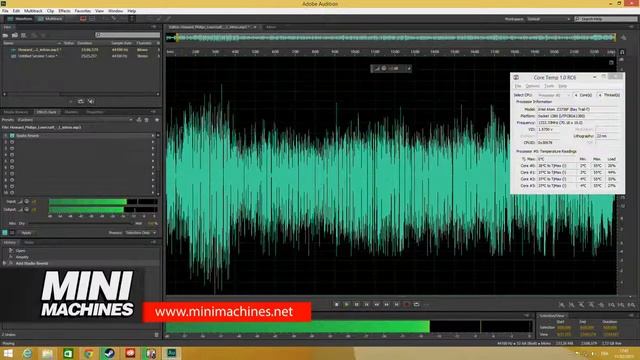Adjust Output gain knob in Effects Rack
640x360 pixels.
[27, 209]
